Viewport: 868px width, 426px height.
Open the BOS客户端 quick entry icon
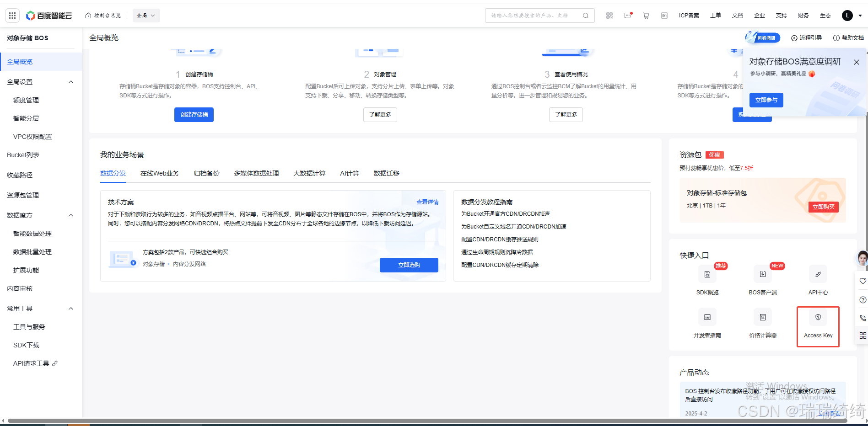point(762,274)
